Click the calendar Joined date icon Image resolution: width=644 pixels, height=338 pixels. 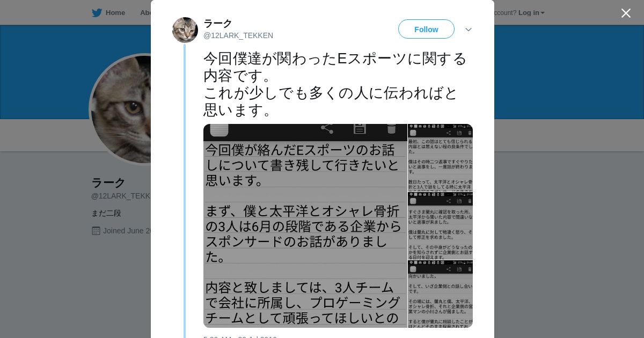tap(96, 231)
